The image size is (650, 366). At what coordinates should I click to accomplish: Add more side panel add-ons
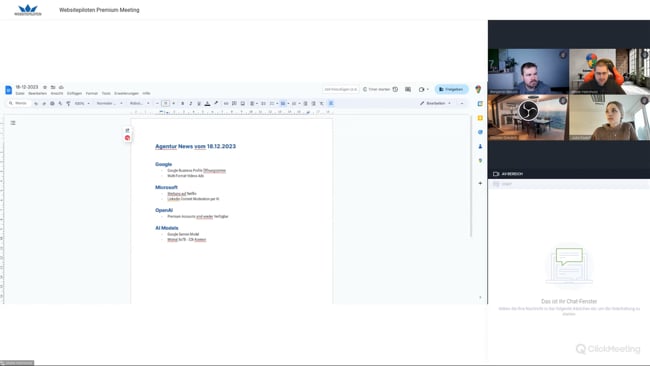tap(480, 183)
